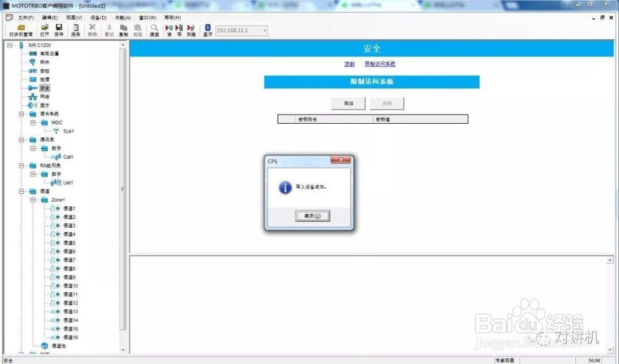Click the 密钥别名 column header
The height and width of the screenshot is (364, 619).
coord(334,119)
